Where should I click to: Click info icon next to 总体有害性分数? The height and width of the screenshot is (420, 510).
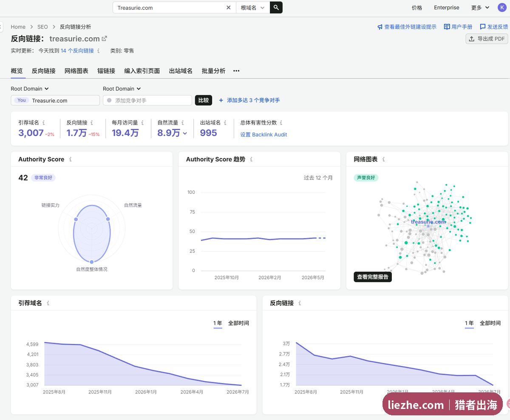point(281,122)
